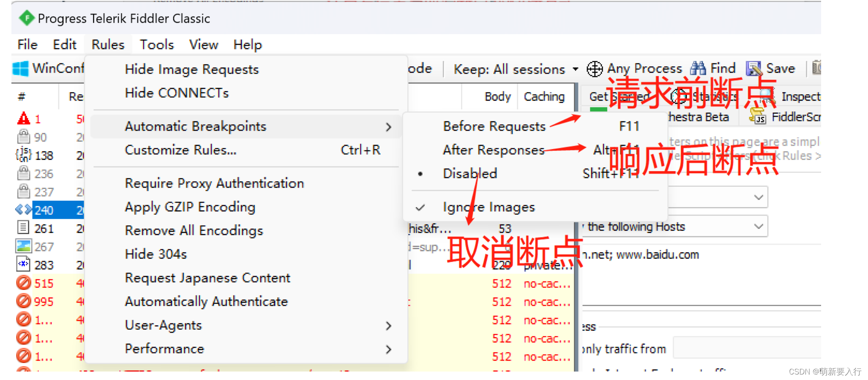Image resolution: width=868 pixels, height=380 pixels.
Task: Expand Automatic Breakpoints submenu arrow
Action: click(388, 127)
